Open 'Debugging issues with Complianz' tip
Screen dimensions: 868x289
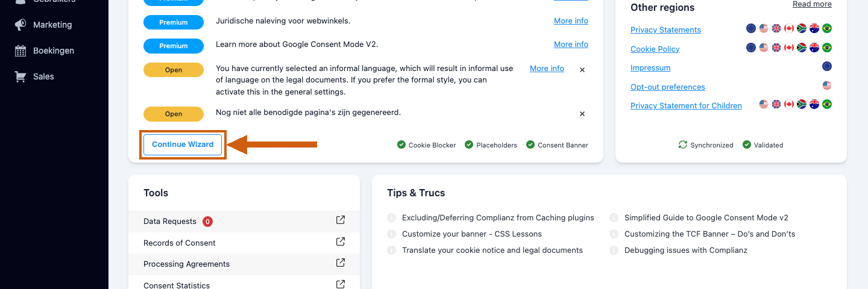686,250
